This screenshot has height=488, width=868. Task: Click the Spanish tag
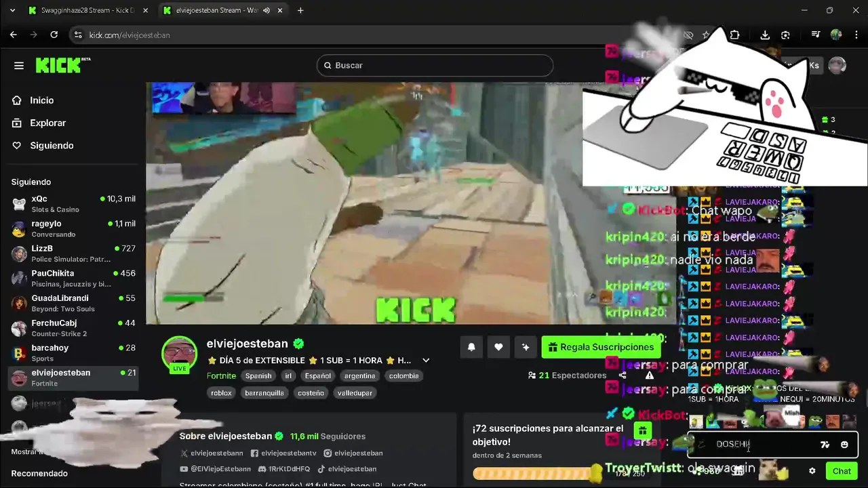point(258,375)
